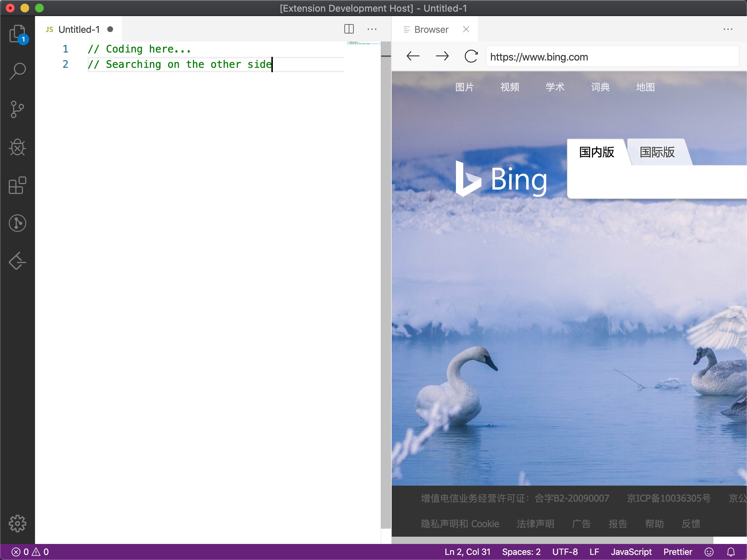The height and width of the screenshot is (560, 747).
Task: Open the Manage gear settings menu
Action: (17, 524)
